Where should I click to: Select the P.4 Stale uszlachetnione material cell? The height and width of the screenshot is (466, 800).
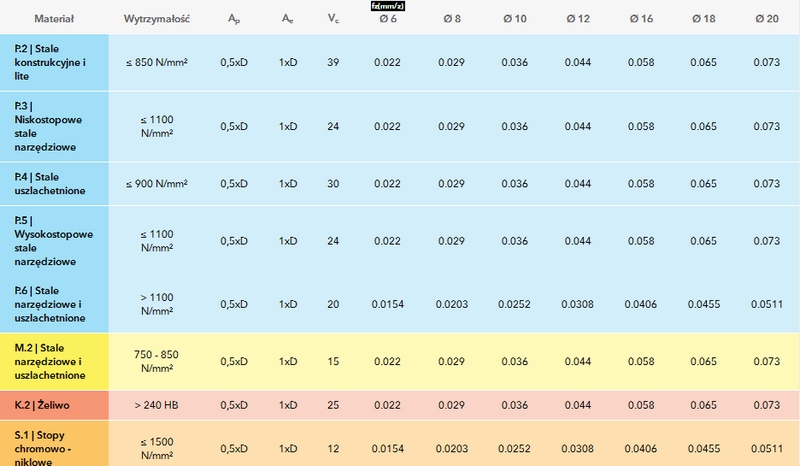(54, 184)
